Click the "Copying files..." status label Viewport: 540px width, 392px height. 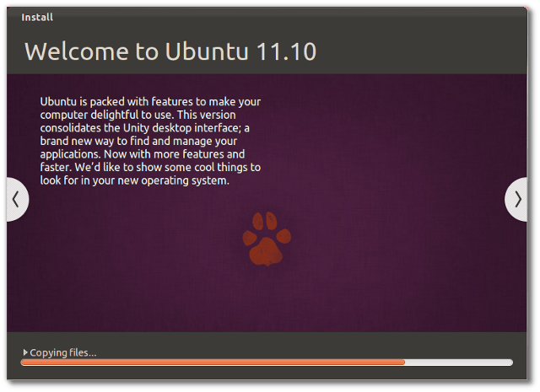(63, 352)
